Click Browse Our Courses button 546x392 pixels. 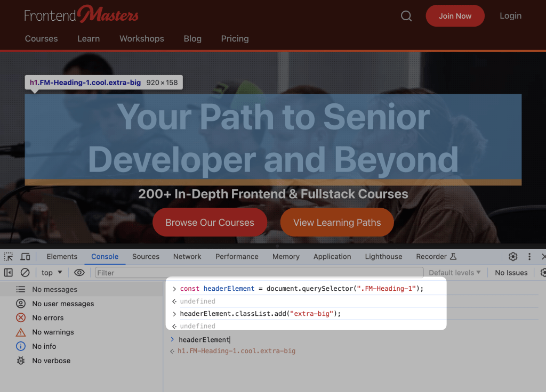[x=210, y=222]
